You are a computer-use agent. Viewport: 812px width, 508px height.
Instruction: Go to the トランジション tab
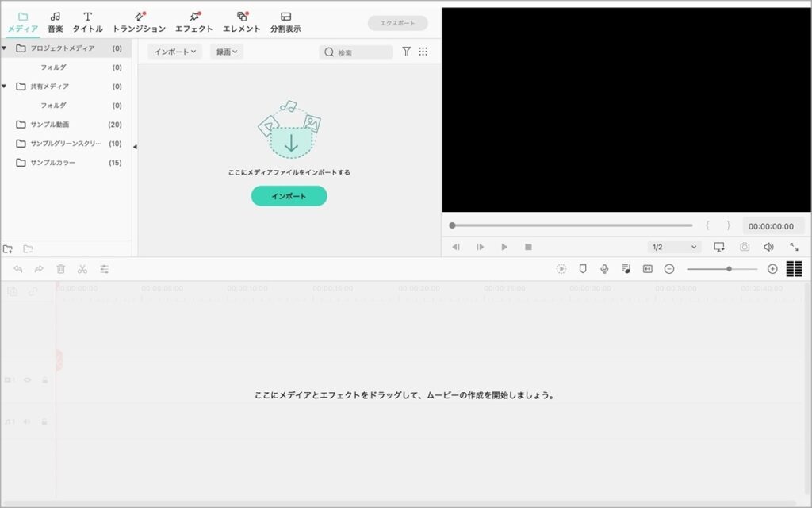pos(139,22)
